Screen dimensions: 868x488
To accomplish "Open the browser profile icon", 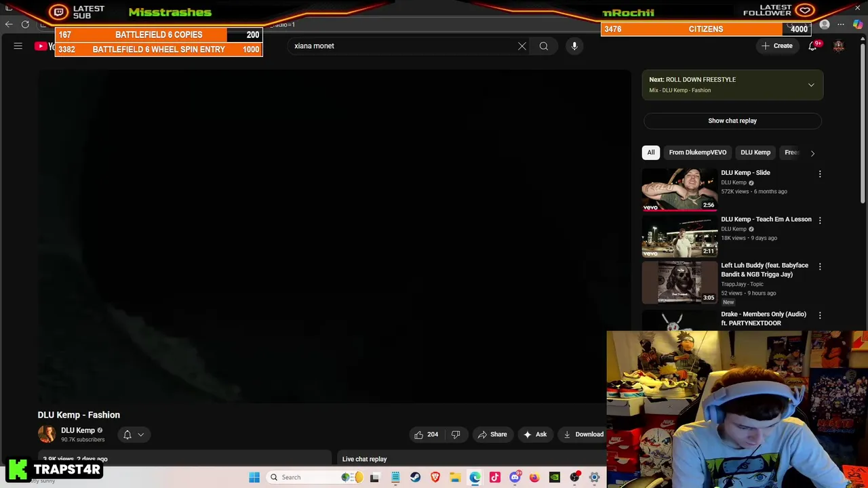I will coord(825,24).
